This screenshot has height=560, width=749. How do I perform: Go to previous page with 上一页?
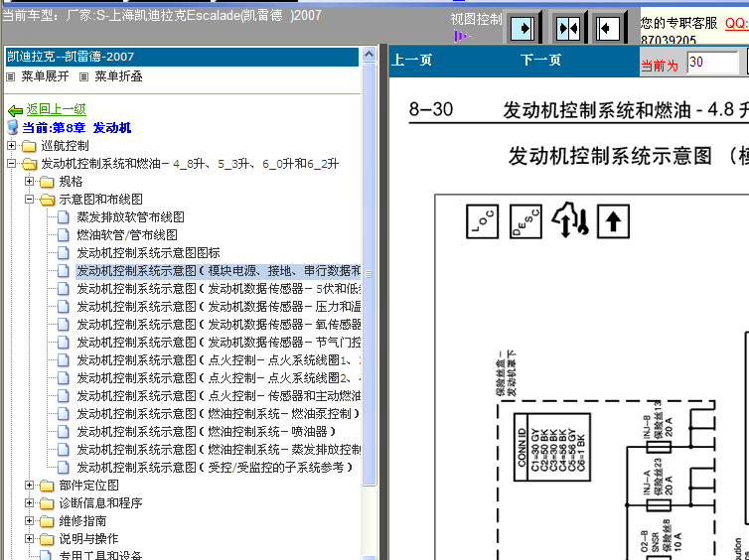411,60
